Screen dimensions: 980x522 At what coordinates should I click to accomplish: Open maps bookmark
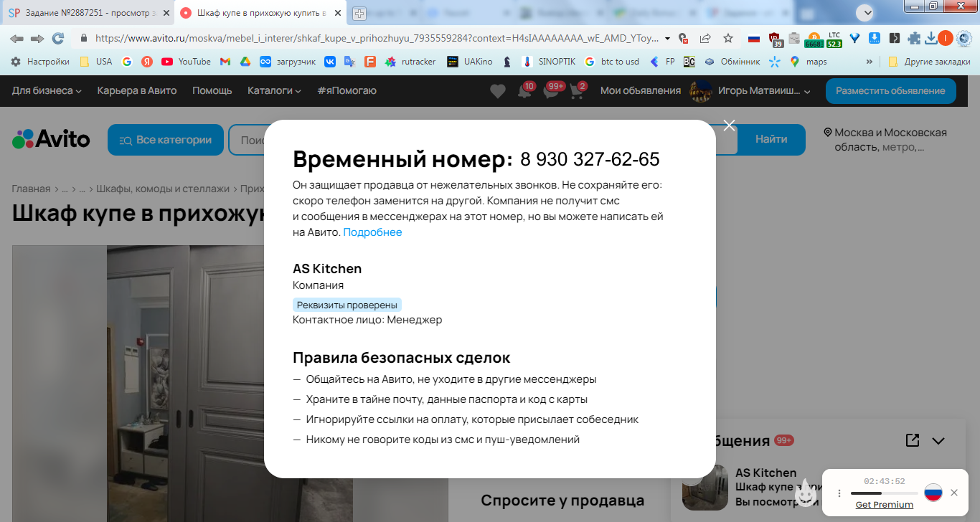tap(809, 62)
